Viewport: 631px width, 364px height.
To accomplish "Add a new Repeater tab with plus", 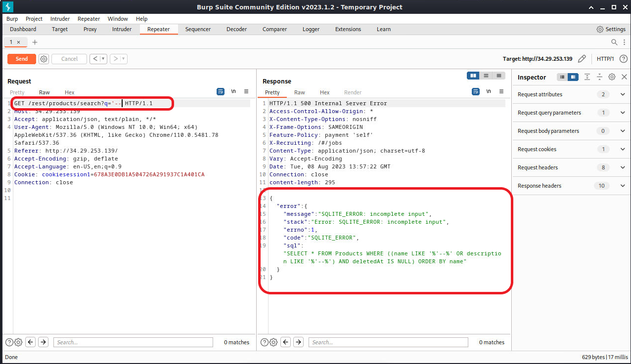I will coord(35,42).
